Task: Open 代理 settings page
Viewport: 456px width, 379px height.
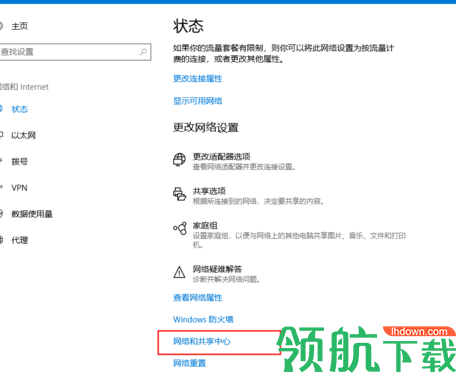Action: [x=20, y=240]
